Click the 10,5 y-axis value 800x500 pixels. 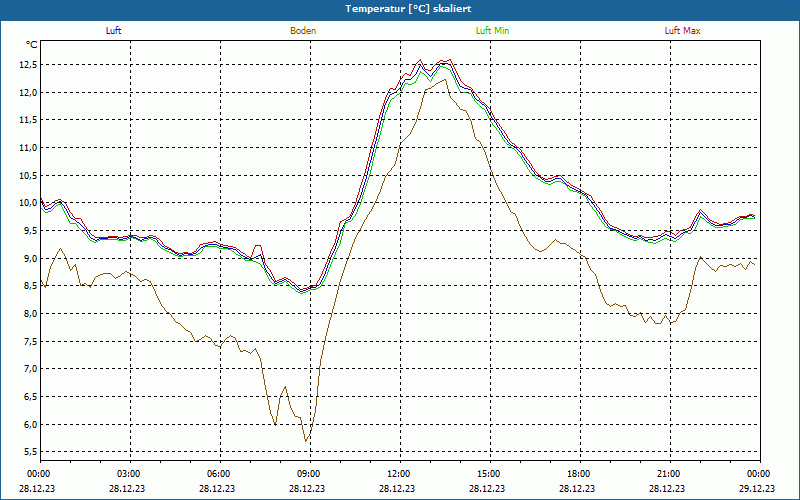28,176
